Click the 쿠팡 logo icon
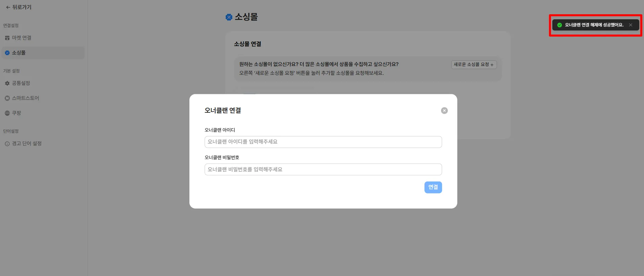The width and height of the screenshot is (644, 276). click(7, 113)
